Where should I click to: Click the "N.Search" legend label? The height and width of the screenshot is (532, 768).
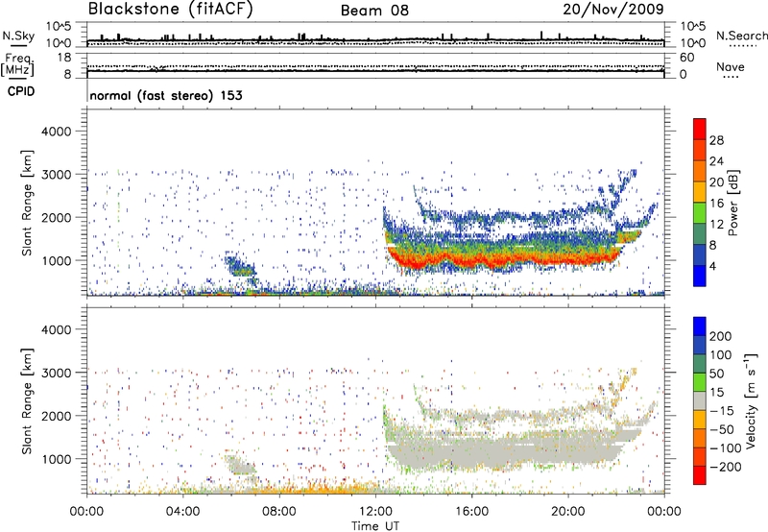[741, 36]
